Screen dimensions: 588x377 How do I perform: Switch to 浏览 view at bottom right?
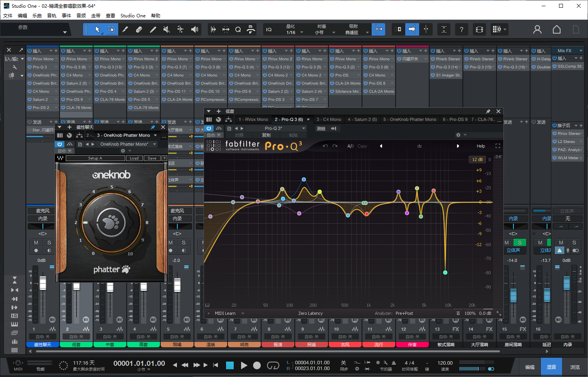coord(575,366)
